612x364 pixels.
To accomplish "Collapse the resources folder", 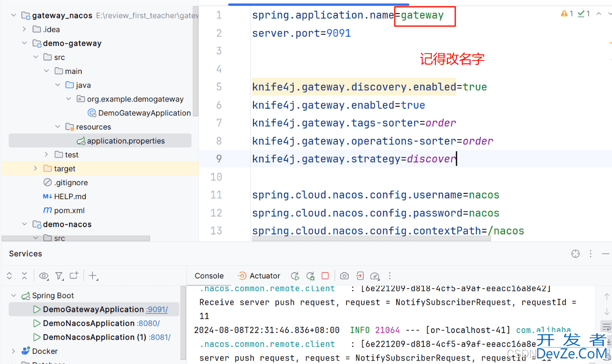I will click(x=58, y=127).
